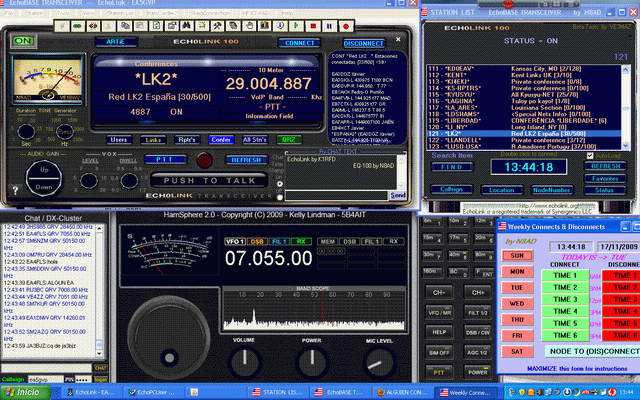This screenshot has width=640, height=400.
Task: Switch to the Rptr's tab
Action: point(187,140)
